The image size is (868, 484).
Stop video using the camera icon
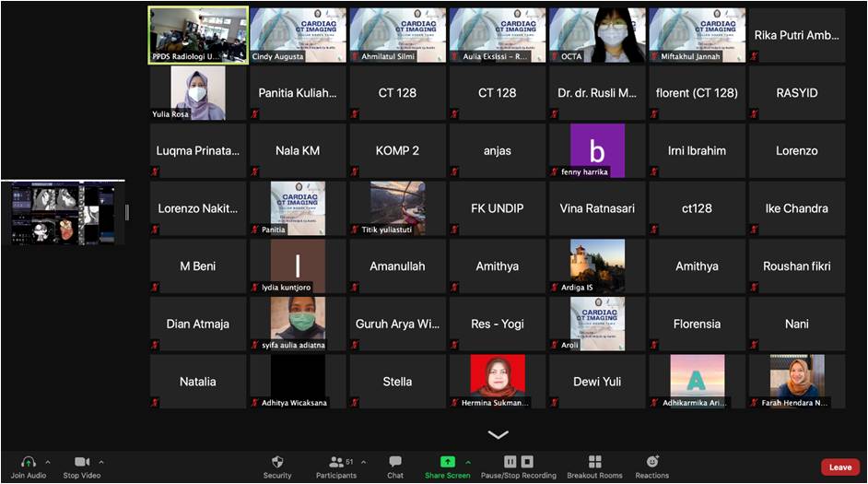pos(82,462)
